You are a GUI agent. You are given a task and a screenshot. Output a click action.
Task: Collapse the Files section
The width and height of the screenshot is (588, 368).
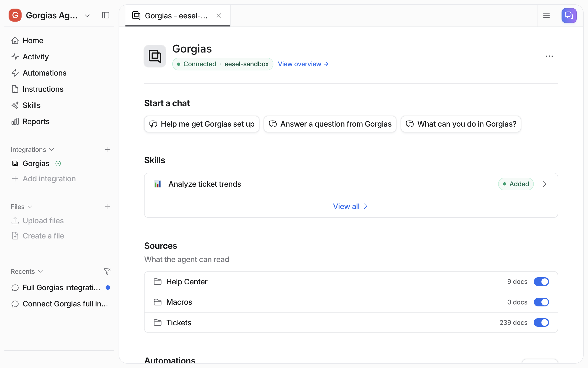click(x=21, y=207)
